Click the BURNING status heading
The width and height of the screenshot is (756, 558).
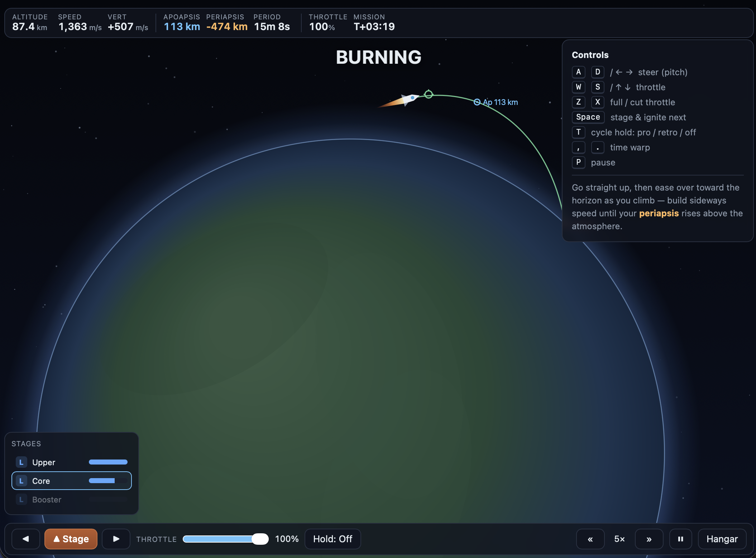point(379,57)
